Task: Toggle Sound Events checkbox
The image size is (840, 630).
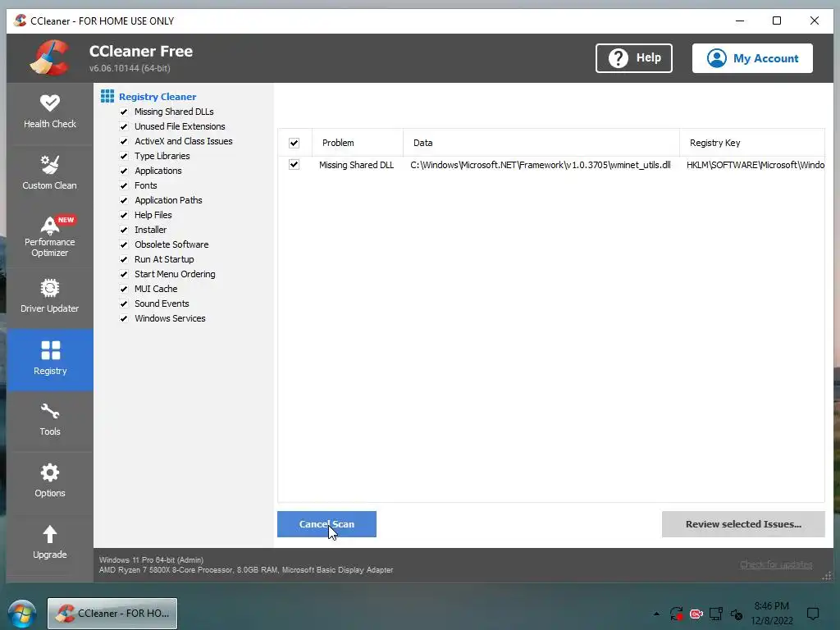Action: pyautogui.click(x=125, y=304)
